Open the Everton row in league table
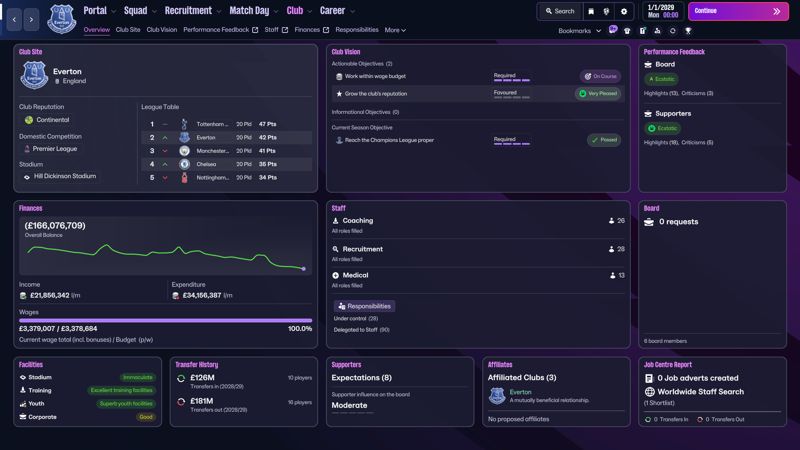Image resolution: width=800 pixels, height=450 pixels. (x=227, y=137)
